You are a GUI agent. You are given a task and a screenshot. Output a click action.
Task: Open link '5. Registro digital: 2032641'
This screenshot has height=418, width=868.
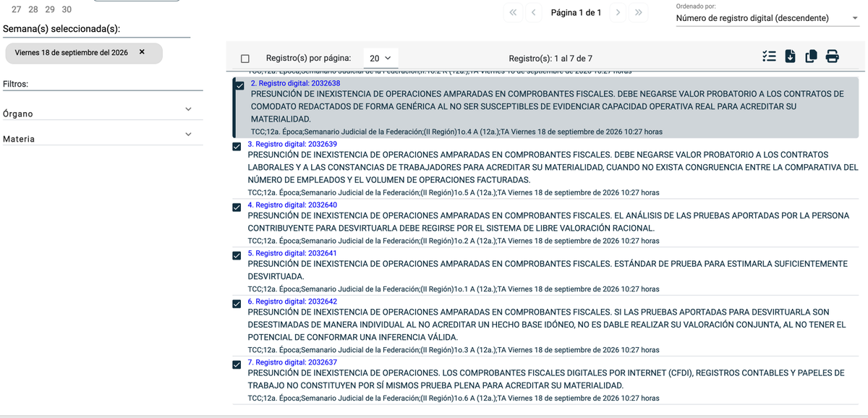pyautogui.click(x=292, y=253)
